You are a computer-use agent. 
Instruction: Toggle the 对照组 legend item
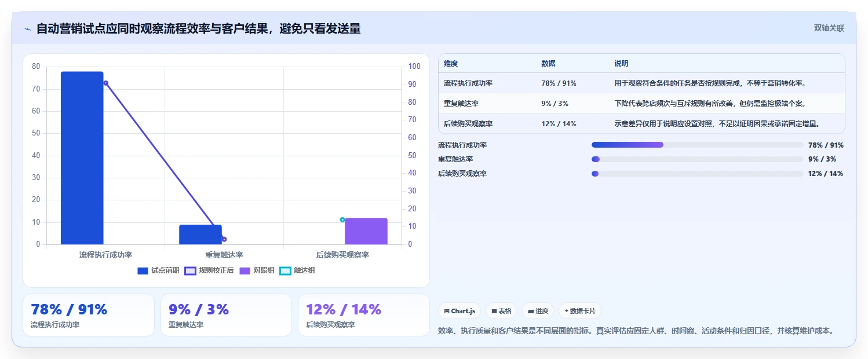point(257,270)
